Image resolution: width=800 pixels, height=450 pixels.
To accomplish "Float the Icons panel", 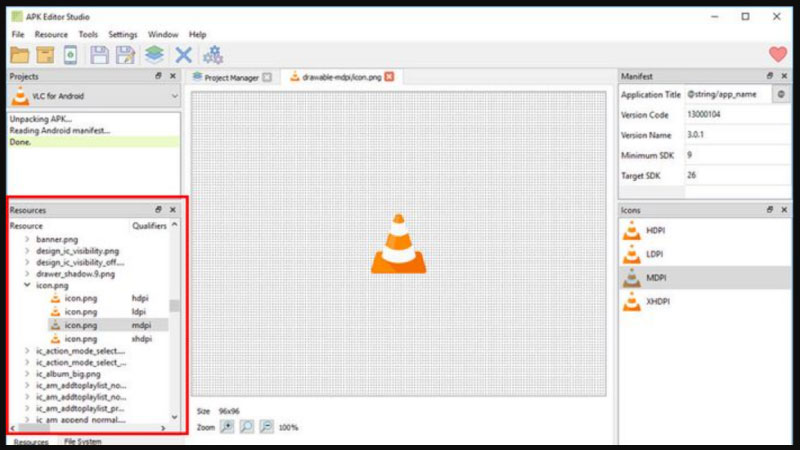I will pos(770,210).
